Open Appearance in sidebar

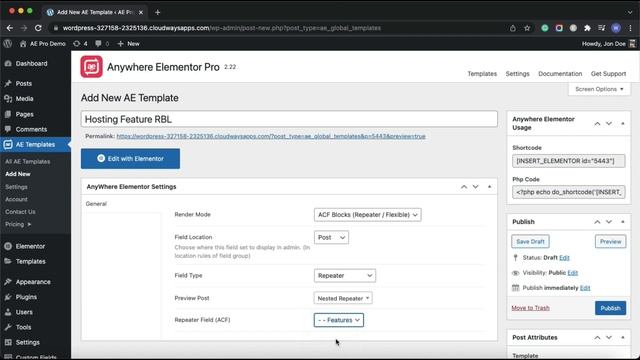(33, 282)
